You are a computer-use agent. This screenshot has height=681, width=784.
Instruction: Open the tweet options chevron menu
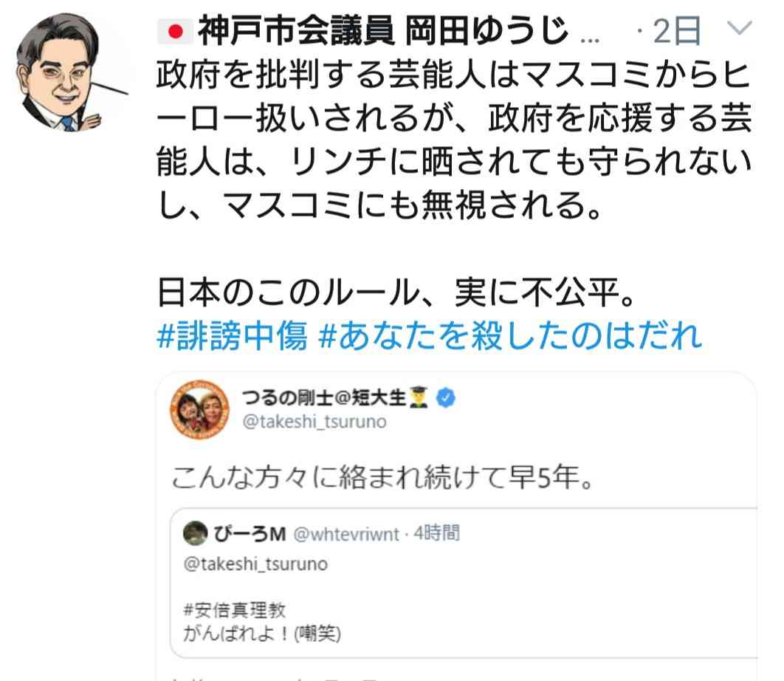tap(740, 27)
